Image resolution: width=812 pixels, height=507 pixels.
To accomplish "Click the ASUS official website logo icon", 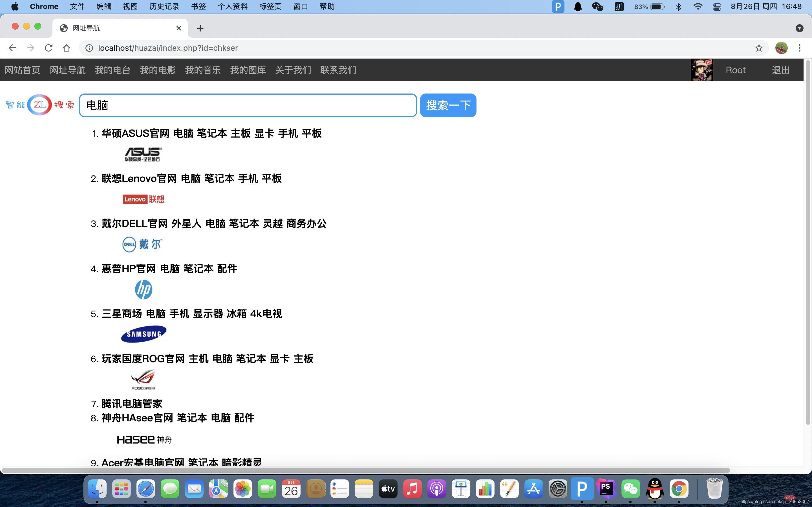I will click(143, 154).
